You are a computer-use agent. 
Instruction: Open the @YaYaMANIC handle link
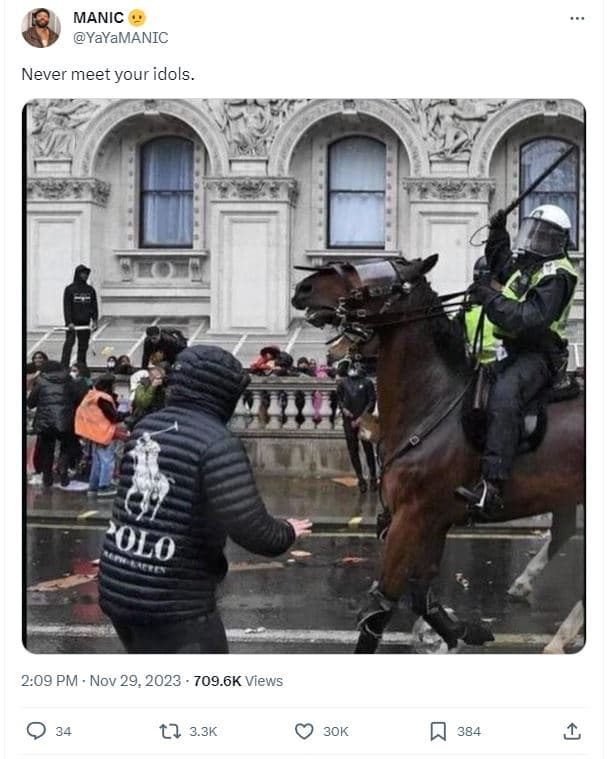120,38
